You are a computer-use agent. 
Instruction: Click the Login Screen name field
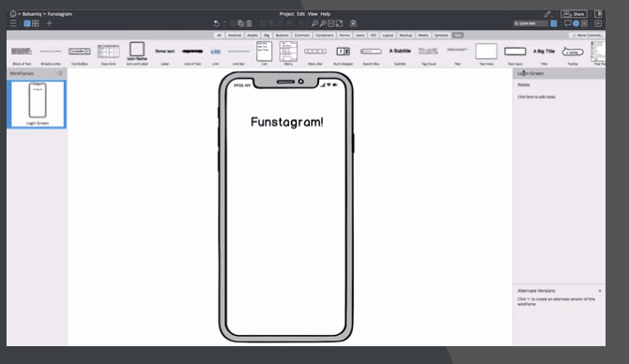point(559,73)
